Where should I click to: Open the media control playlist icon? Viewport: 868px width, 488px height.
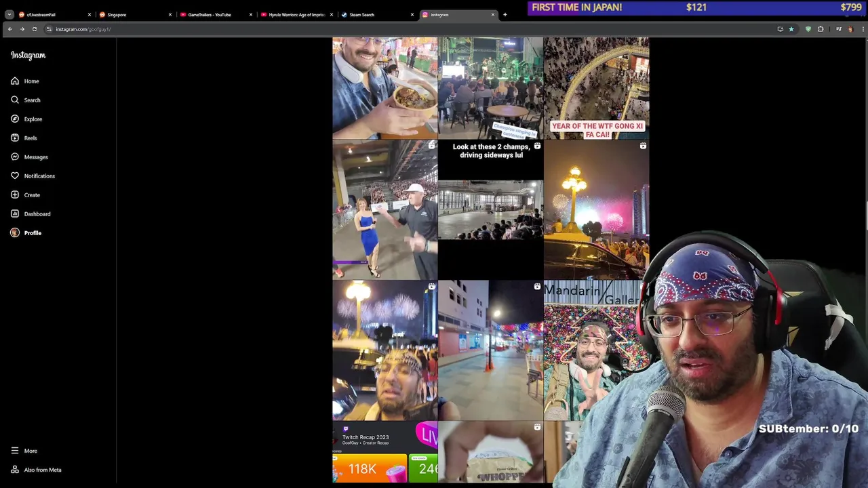839,29
